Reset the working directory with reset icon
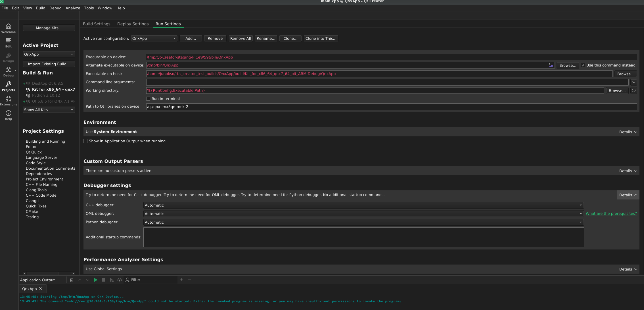This screenshot has width=644, height=310. (x=633, y=91)
